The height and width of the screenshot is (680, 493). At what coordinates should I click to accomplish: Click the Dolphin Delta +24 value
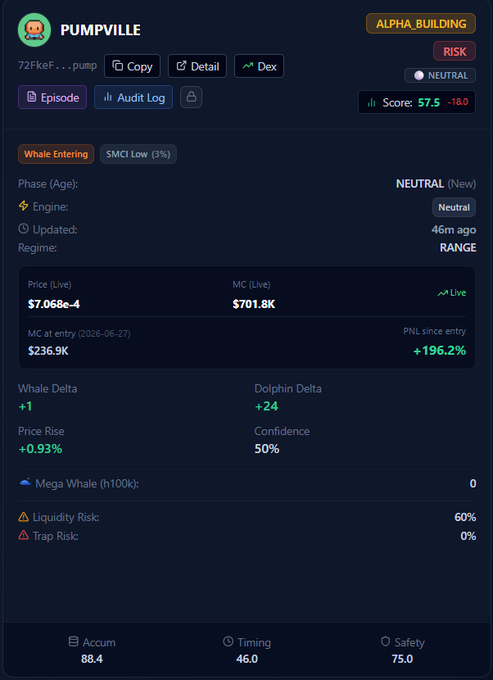point(266,406)
